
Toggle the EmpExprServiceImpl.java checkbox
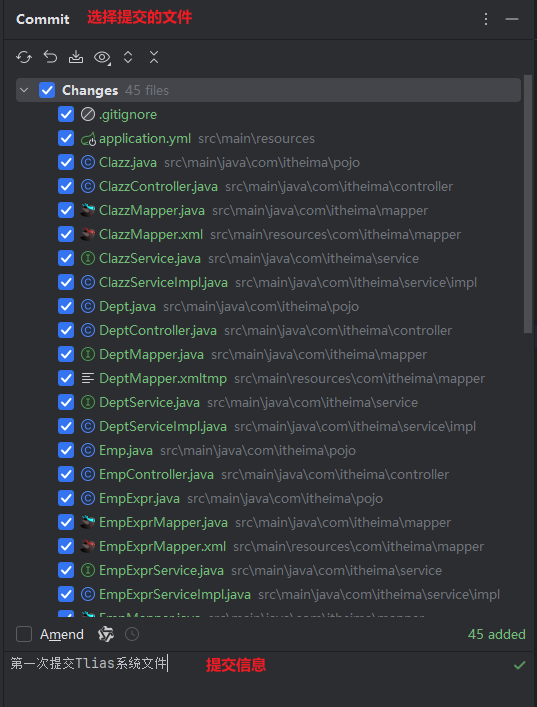pyautogui.click(x=66, y=594)
